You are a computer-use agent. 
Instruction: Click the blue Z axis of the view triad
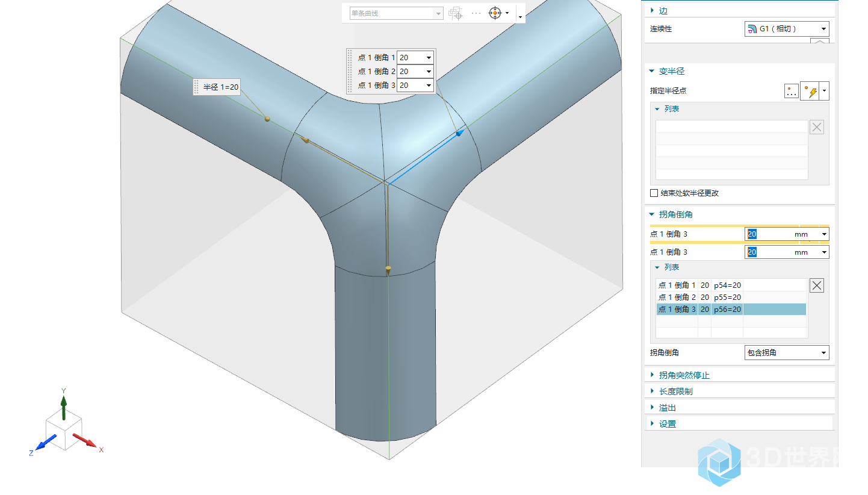click(x=46, y=443)
